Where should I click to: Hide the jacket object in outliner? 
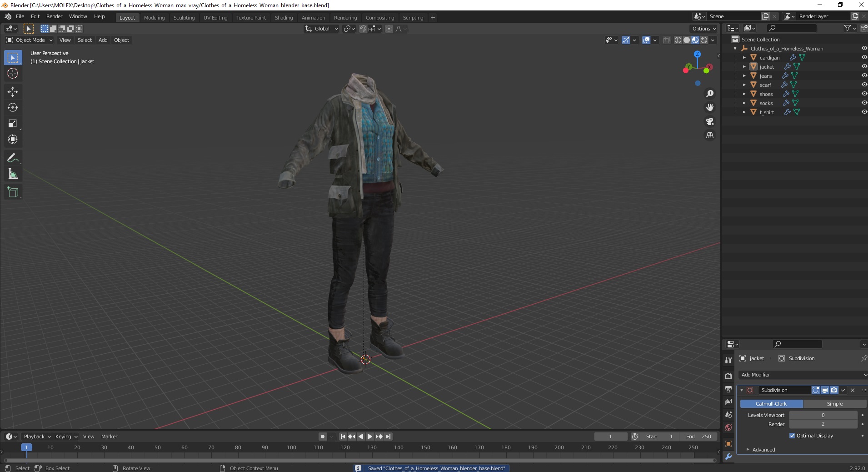(x=864, y=66)
